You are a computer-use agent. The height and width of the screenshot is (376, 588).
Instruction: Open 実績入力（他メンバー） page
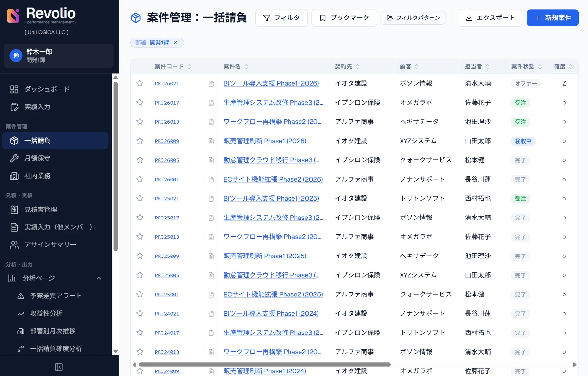pyautogui.click(x=55, y=227)
